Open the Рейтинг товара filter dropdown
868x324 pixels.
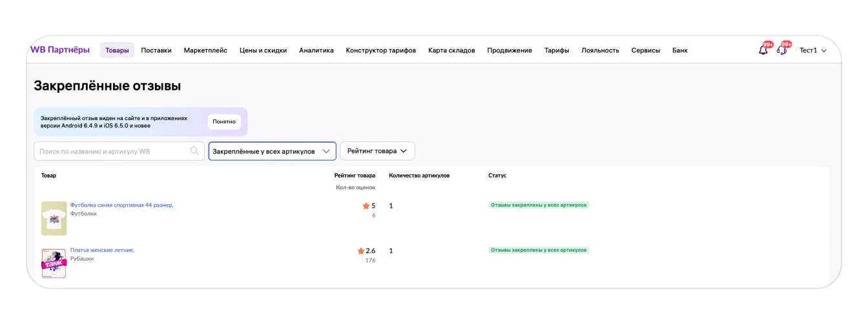pyautogui.click(x=377, y=151)
